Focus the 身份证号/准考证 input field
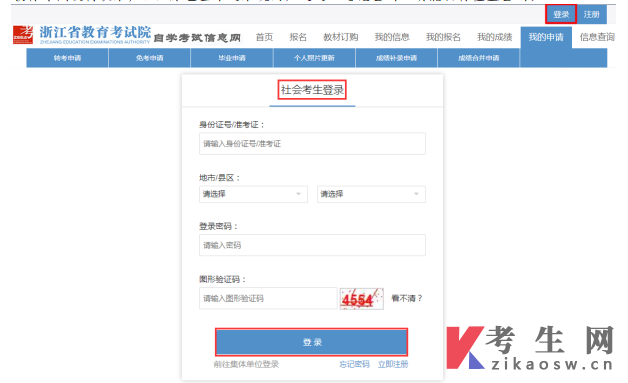This screenshot has width=628, height=383. tap(312, 144)
